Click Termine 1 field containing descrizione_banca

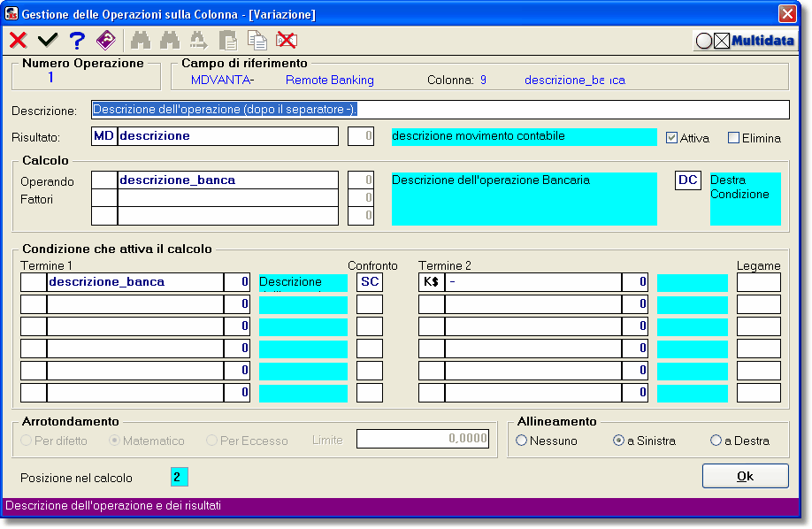pyautogui.click(x=135, y=282)
